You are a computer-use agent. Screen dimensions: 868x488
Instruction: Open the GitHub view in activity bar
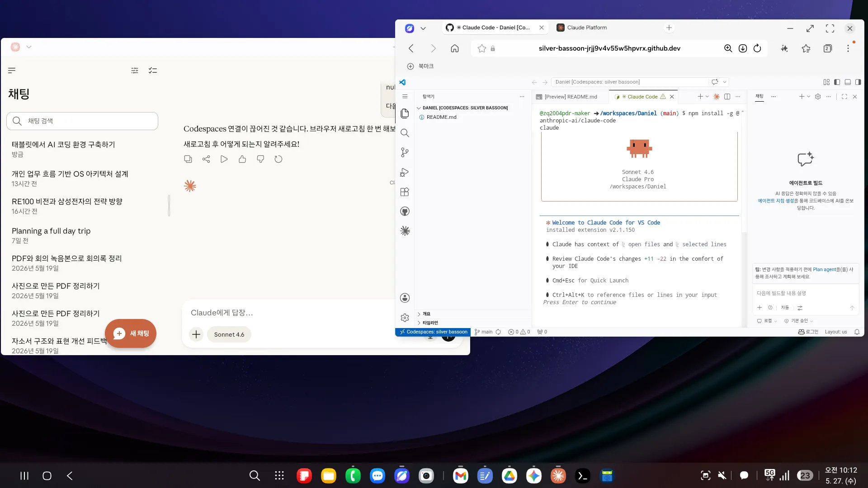[405, 211]
